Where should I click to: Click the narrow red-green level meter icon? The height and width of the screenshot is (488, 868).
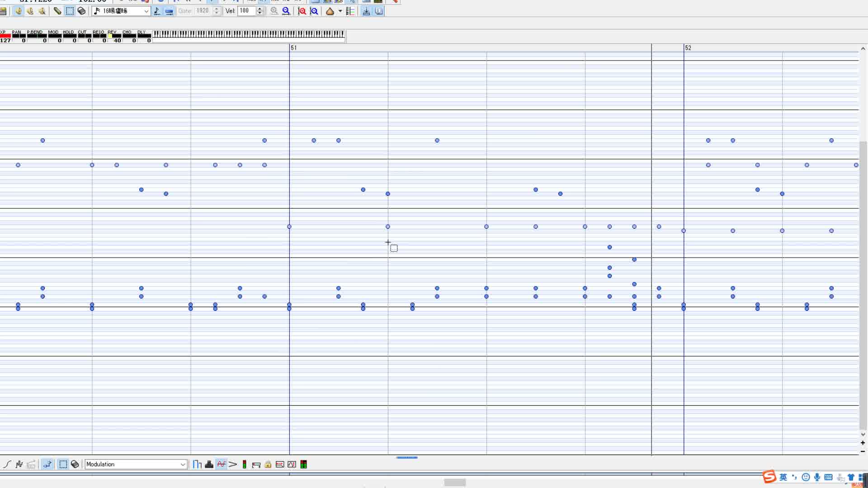pyautogui.click(x=244, y=464)
